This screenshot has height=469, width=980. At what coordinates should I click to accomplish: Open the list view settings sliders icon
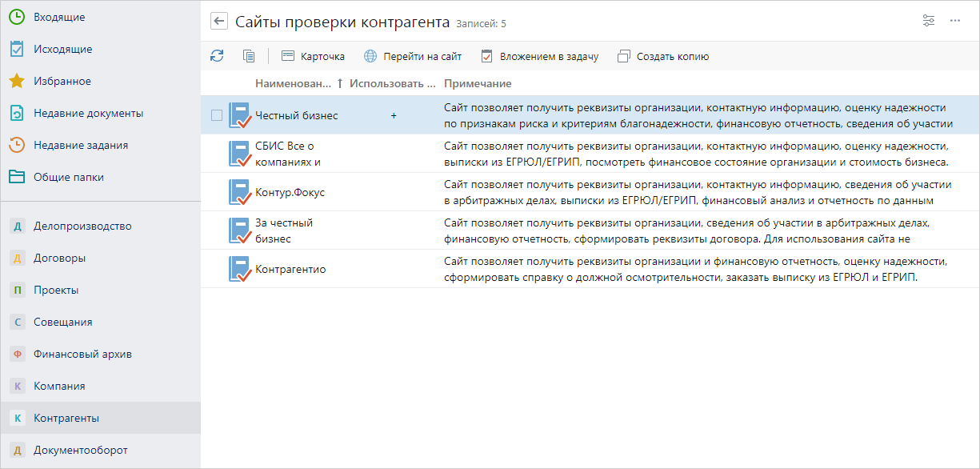[929, 21]
